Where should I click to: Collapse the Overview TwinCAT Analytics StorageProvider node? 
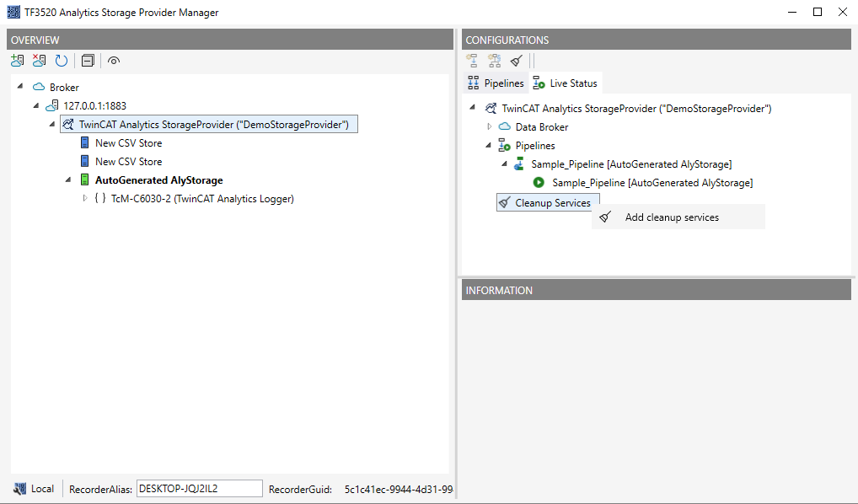click(x=52, y=124)
